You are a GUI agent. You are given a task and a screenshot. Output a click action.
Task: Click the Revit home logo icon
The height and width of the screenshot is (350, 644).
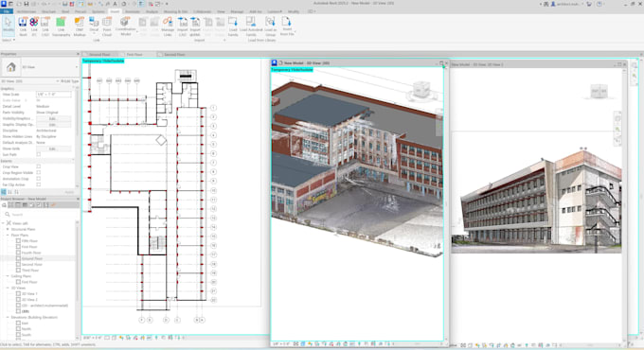pos(4,4)
